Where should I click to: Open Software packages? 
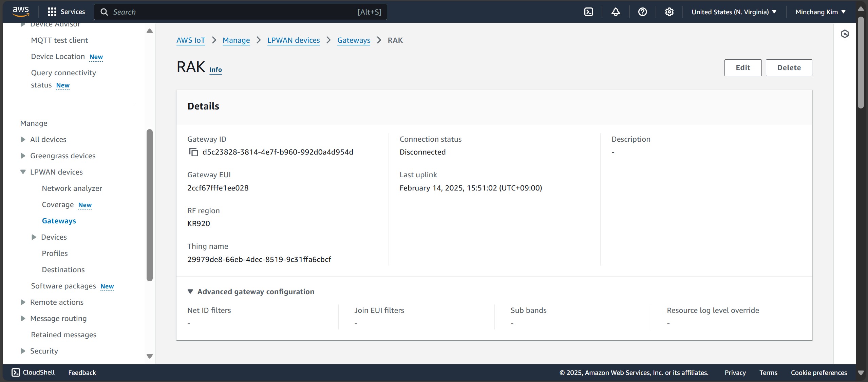(63, 286)
